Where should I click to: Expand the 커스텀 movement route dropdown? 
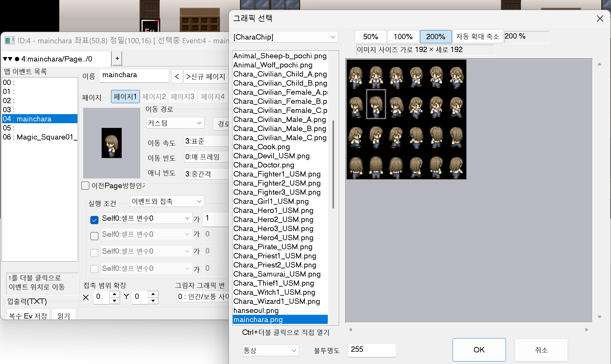[175, 123]
